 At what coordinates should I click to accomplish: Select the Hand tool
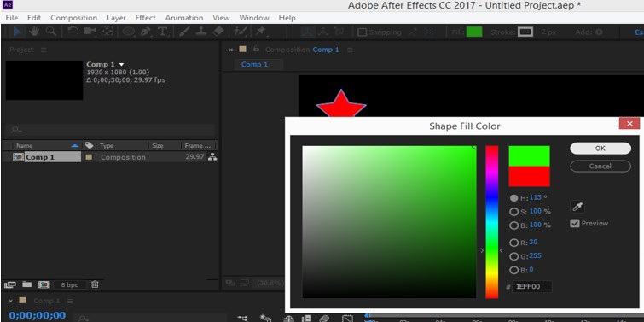point(34,32)
